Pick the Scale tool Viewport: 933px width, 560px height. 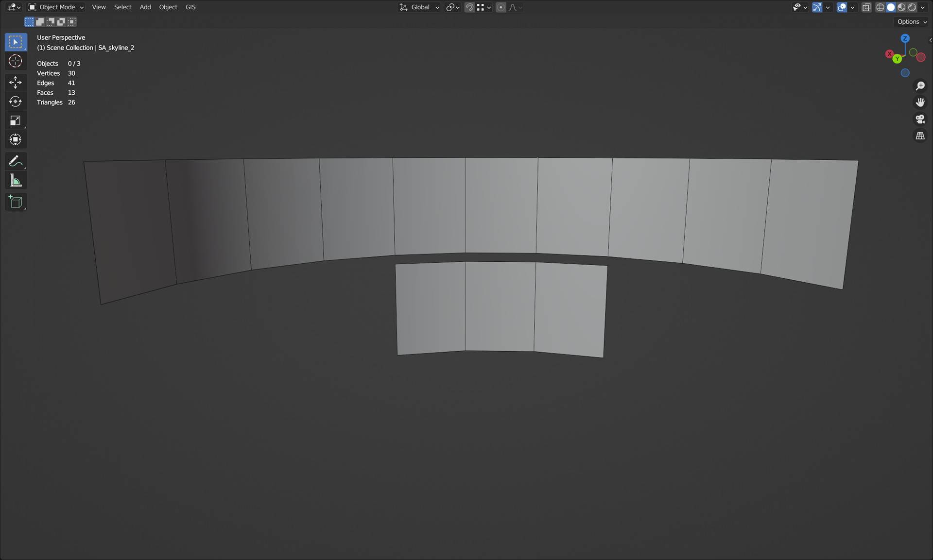[15, 120]
